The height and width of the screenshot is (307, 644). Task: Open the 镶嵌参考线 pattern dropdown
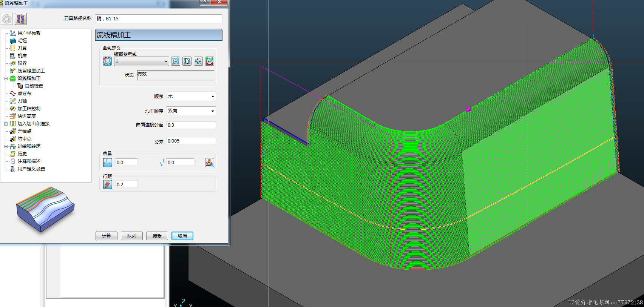[x=142, y=61]
